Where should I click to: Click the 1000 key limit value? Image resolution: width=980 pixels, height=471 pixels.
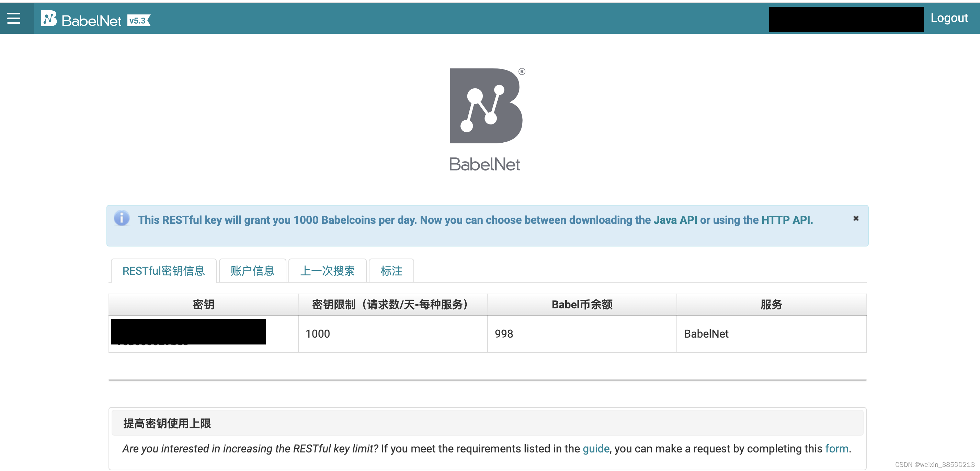click(x=318, y=333)
